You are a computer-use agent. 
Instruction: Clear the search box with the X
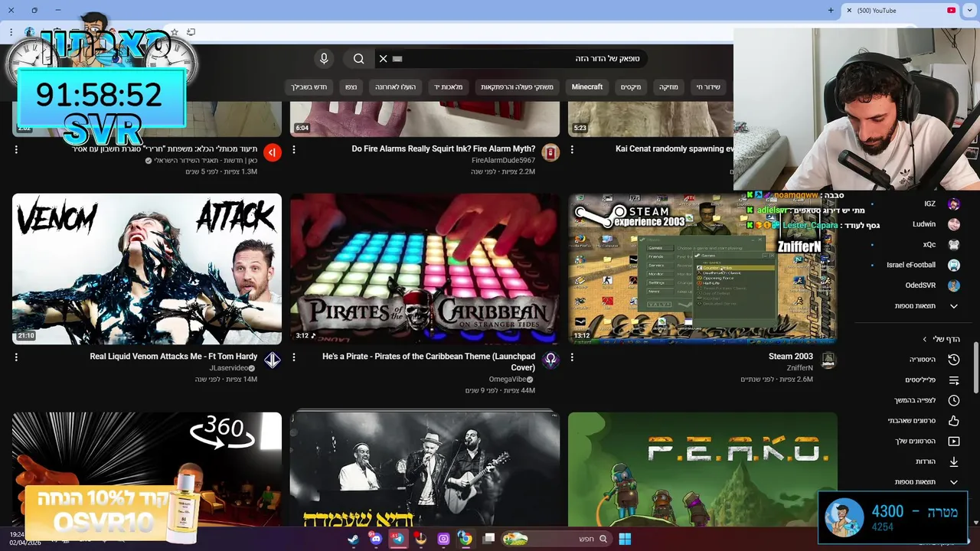(x=384, y=59)
